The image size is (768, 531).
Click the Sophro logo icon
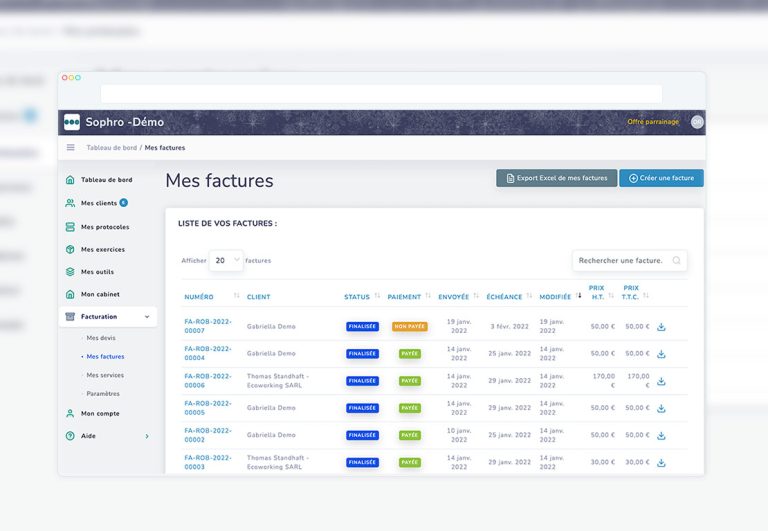click(x=72, y=122)
